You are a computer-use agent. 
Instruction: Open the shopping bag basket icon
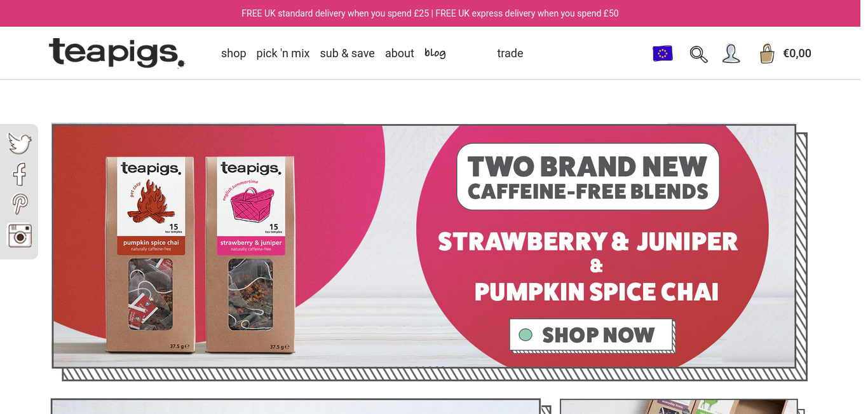(767, 53)
